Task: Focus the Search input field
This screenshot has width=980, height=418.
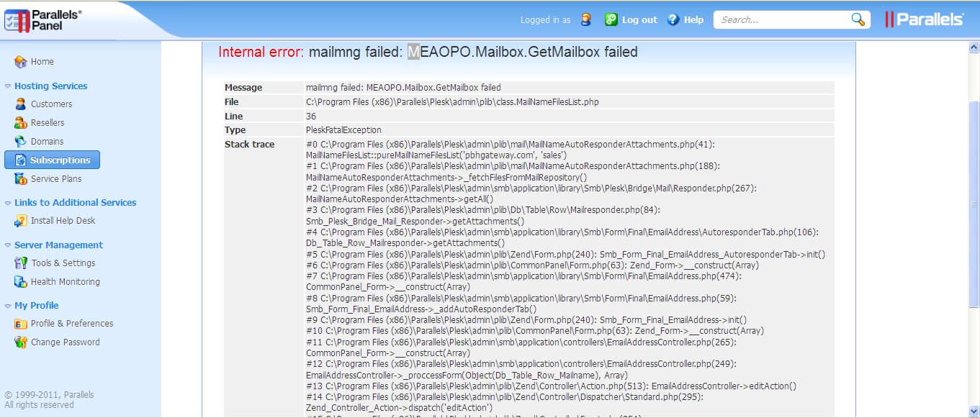Action: pos(783,20)
